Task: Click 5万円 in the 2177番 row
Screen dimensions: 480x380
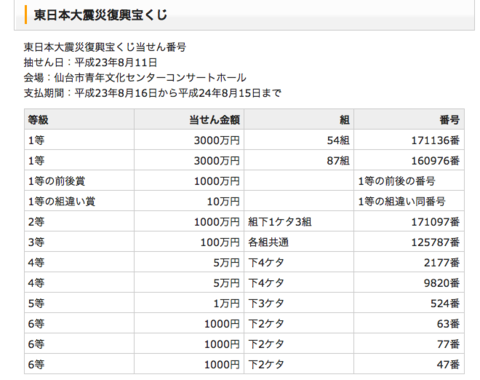Action: pos(227,263)
